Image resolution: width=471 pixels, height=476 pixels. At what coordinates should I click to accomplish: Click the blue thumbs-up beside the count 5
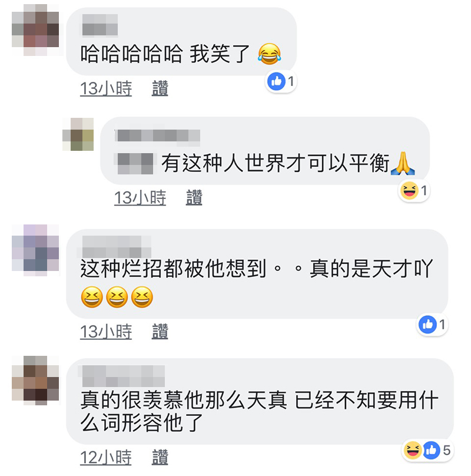(x=431, y=450)
